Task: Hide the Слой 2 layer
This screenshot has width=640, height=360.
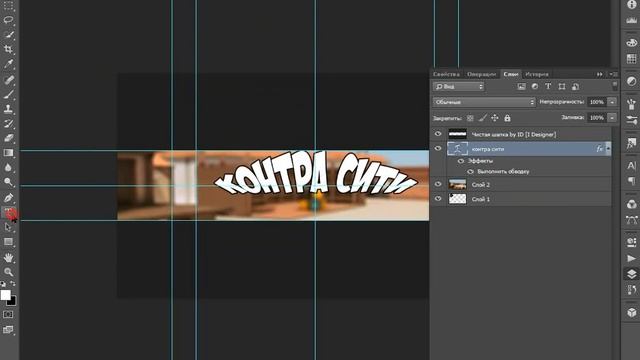Action: [x=438, y=184]
